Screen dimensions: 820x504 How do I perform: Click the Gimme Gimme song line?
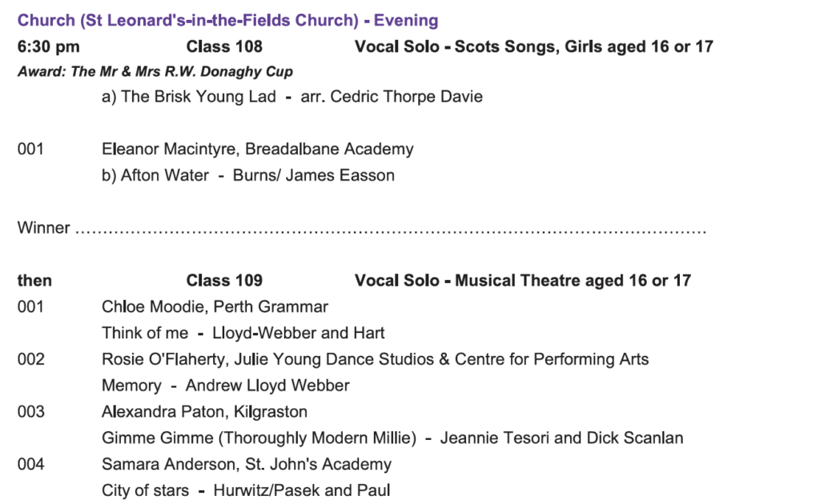click(x=392, y=438)
